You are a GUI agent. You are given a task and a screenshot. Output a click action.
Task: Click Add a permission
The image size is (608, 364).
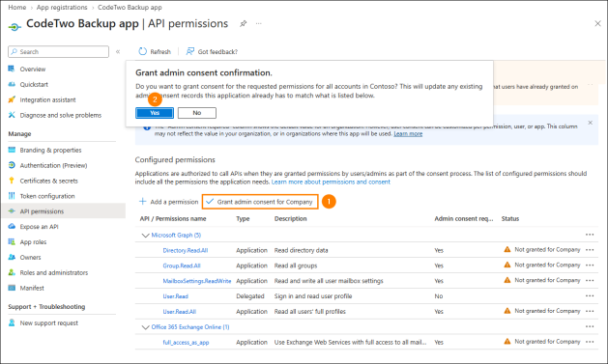tap(168, 202)
